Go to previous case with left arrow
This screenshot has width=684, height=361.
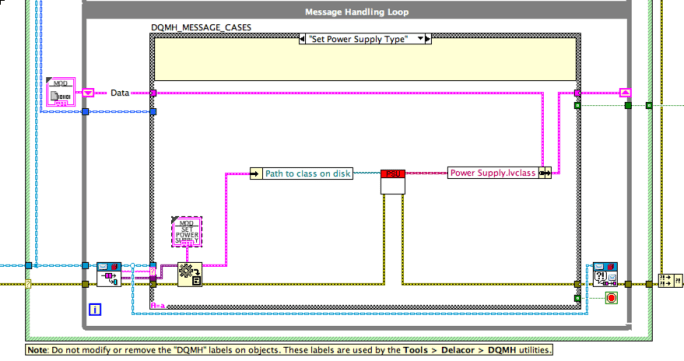pyautogui.click(x=302, y=39)
